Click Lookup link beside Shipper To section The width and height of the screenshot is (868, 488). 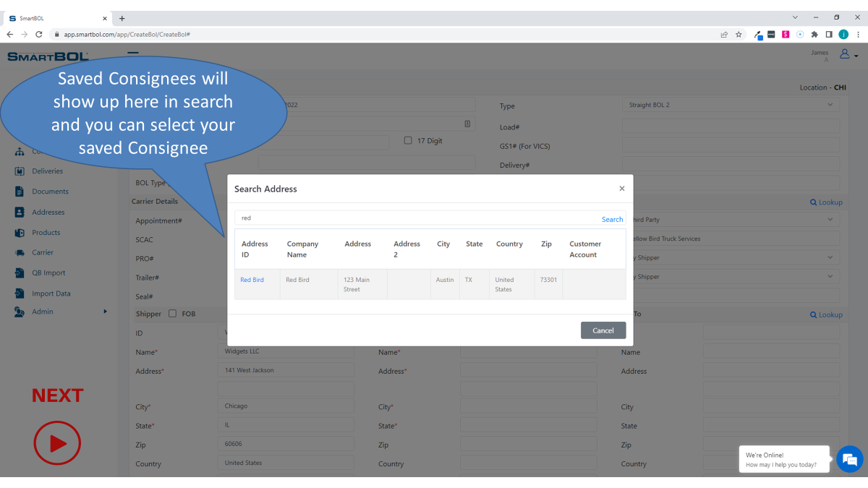(826, 314)
